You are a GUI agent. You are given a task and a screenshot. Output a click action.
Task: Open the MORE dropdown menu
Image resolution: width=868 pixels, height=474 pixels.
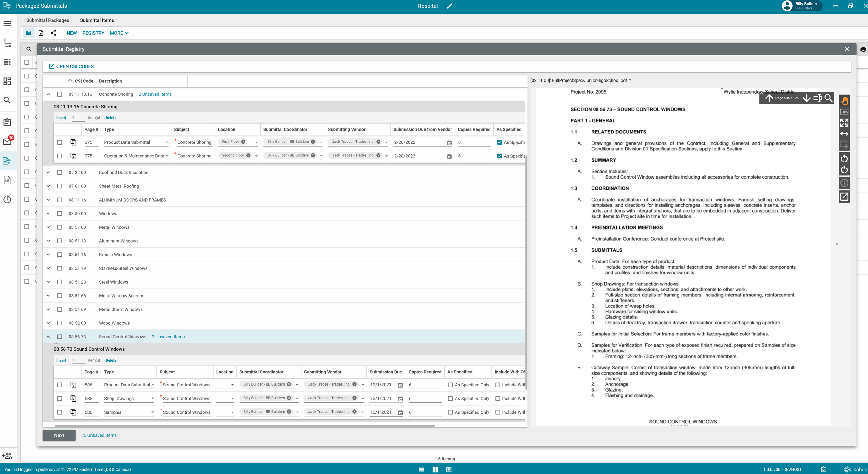pos(119,33)
